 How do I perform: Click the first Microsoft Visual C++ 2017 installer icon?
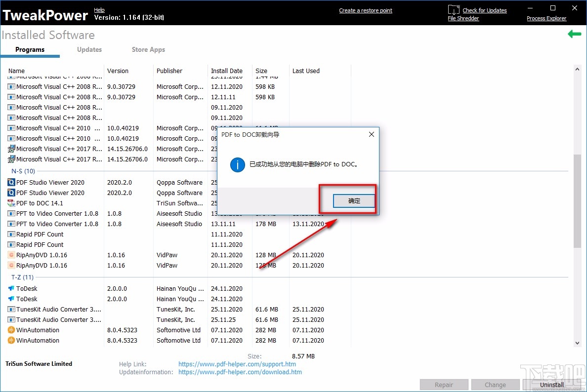tap(11, 149)
